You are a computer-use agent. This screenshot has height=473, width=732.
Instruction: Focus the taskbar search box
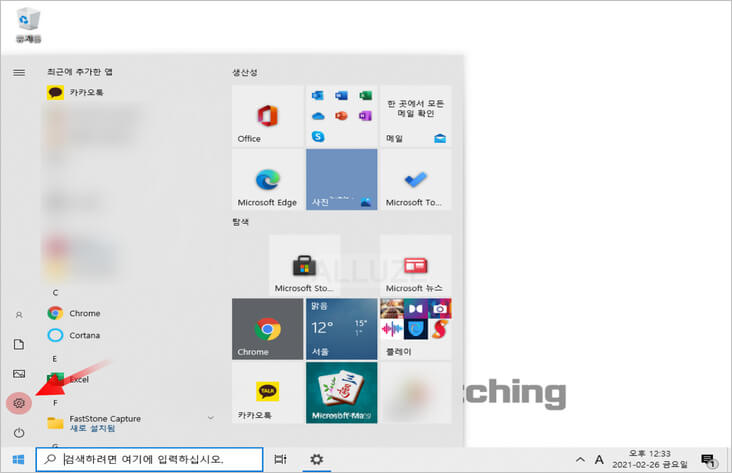[149, 459]
